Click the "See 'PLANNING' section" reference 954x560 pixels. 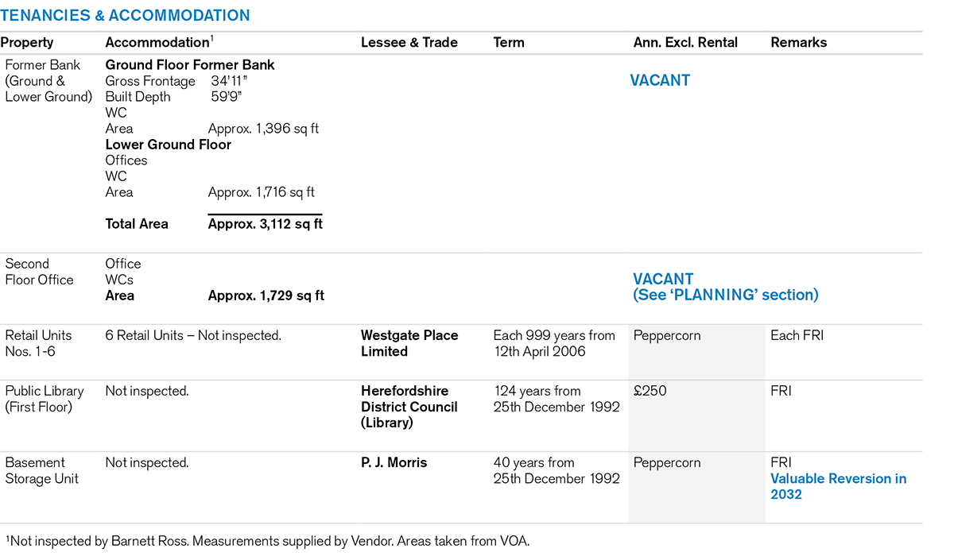point(725,295)
